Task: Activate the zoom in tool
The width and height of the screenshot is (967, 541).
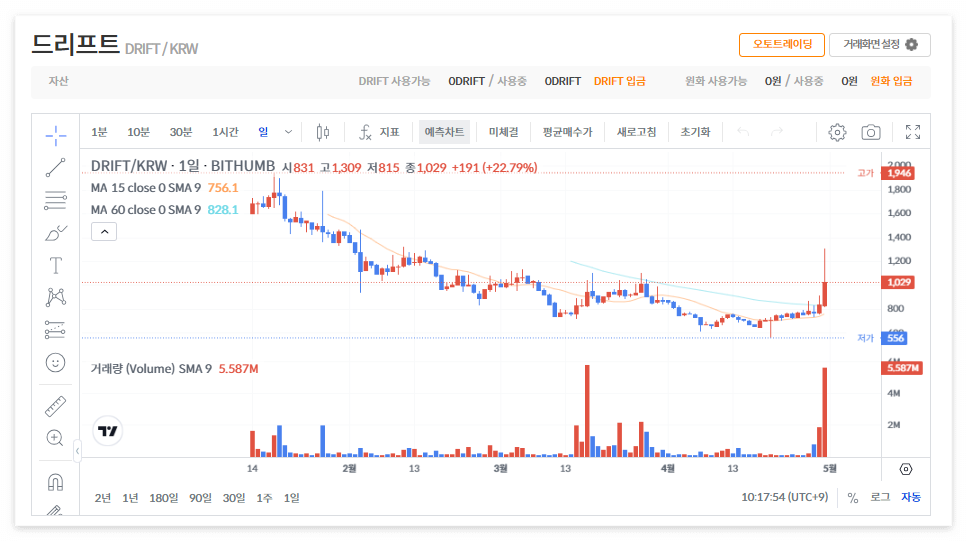Action: pos(56,438)
